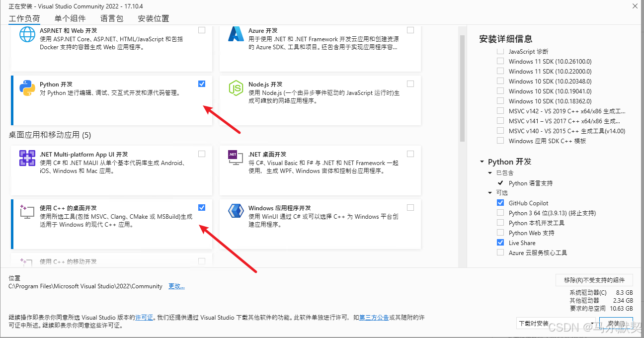Uncheck the Live Share component

(500, 243)
